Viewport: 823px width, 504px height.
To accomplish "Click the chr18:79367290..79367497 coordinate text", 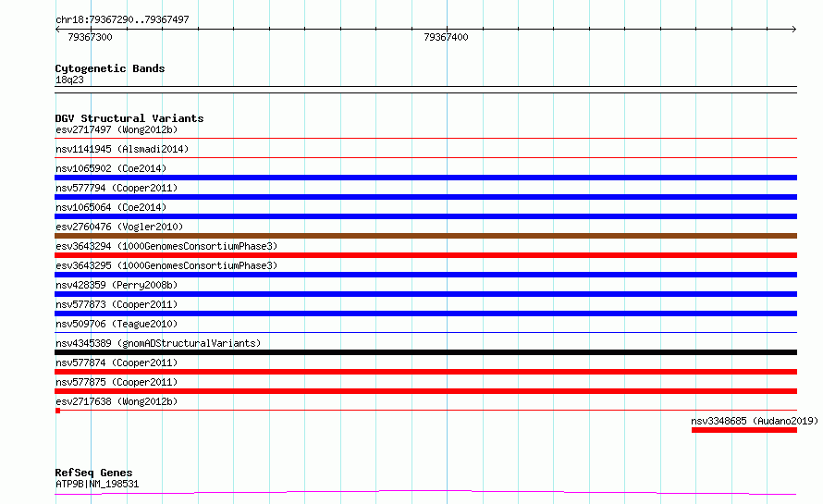I will [x=122, y=19].
